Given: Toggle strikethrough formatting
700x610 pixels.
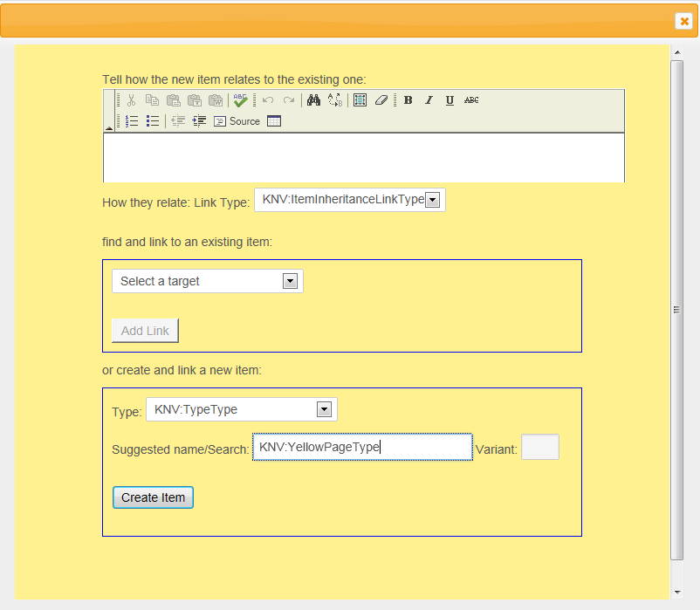Looking at the screenshot, I should pyautogui.click(x=471, y=100).
